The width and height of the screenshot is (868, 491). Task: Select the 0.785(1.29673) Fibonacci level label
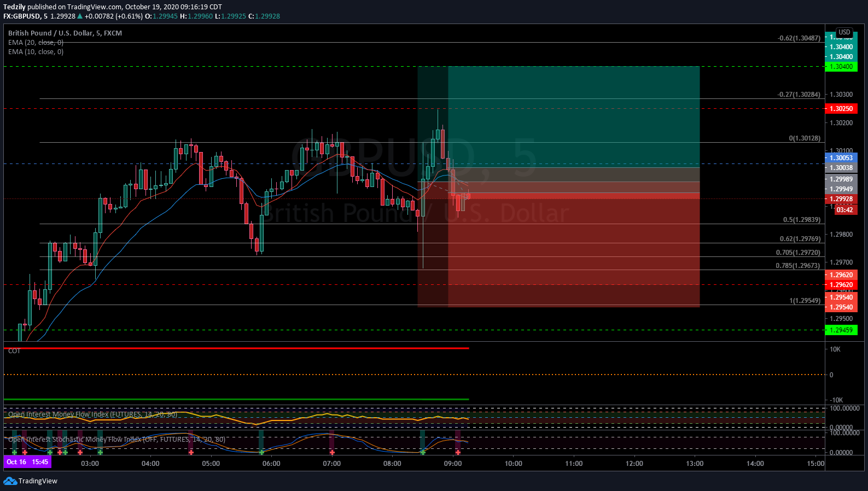click(x=798, y=266)
